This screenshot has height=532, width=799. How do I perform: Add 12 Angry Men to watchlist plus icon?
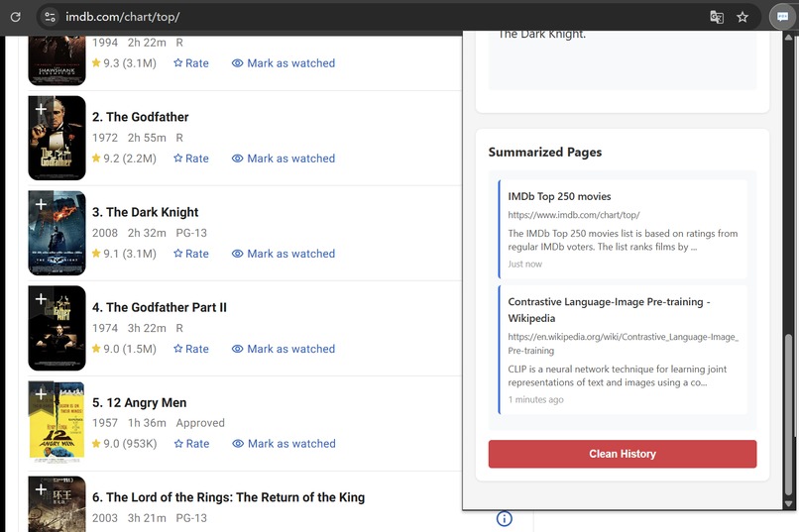[x=42, y=394]
